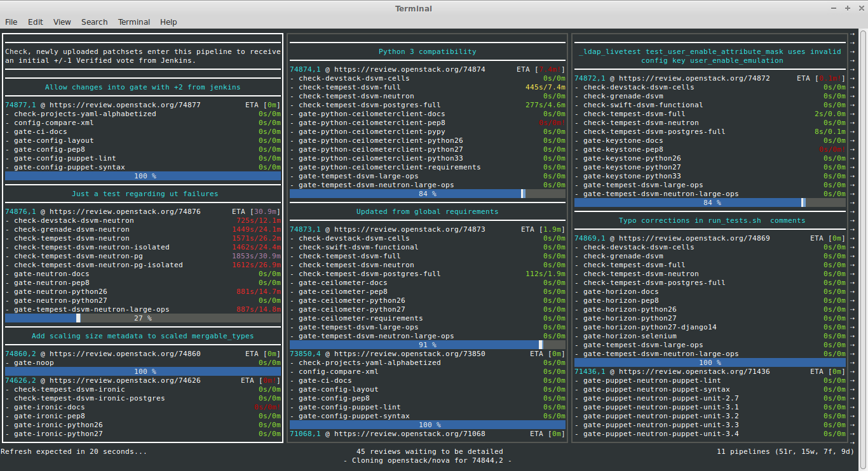Click the check-grenade-dsvm-neutron job row
This screenshot has width=868, height=471.
(x=143, y=229)
